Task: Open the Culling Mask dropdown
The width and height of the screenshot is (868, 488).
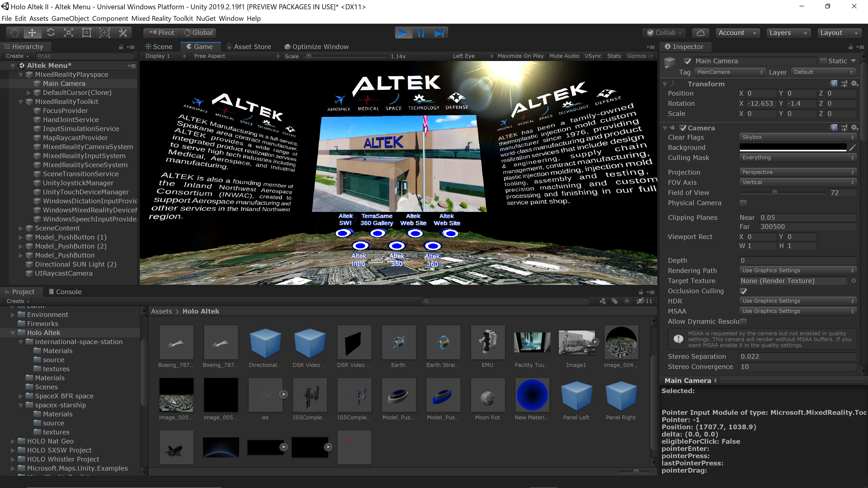Action: 797,157
